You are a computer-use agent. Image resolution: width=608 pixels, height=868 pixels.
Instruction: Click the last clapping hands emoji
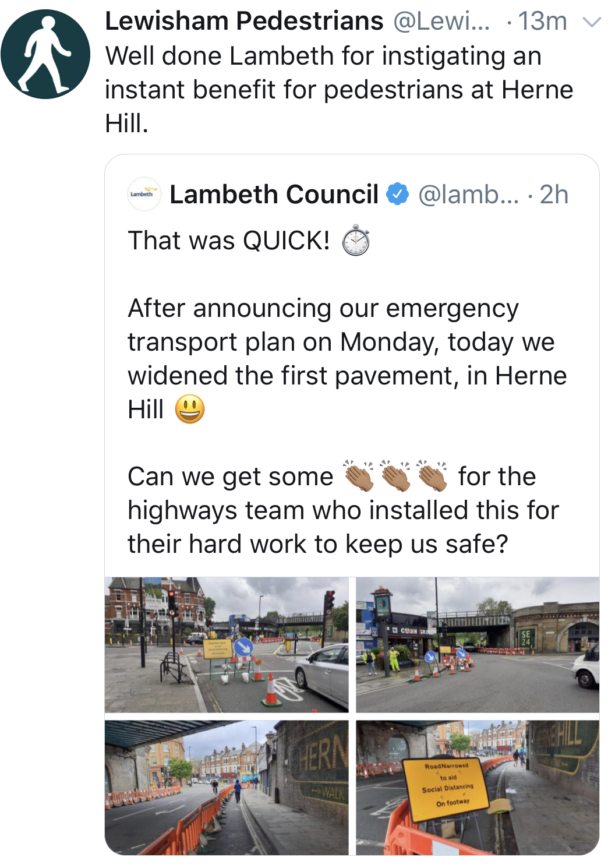click(432, 476)
